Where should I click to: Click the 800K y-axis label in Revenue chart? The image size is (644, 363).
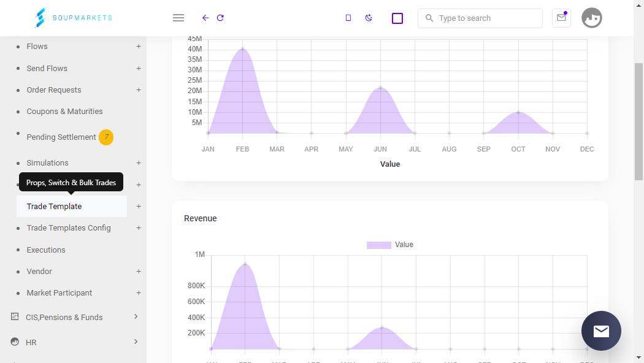196,286
